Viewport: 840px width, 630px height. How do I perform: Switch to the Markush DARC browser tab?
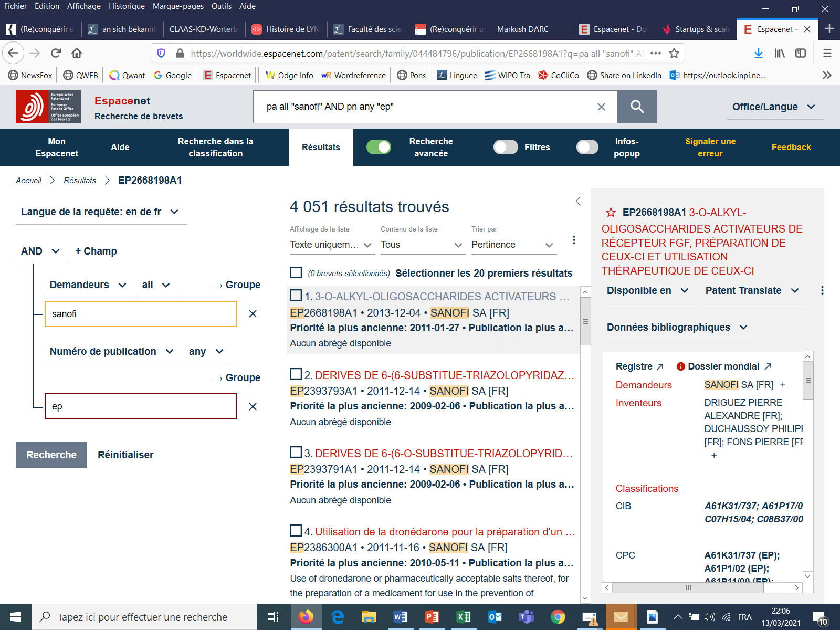(522, 29)
